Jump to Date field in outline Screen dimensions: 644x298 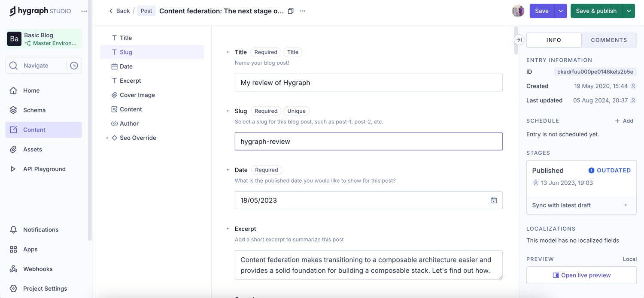152,66
